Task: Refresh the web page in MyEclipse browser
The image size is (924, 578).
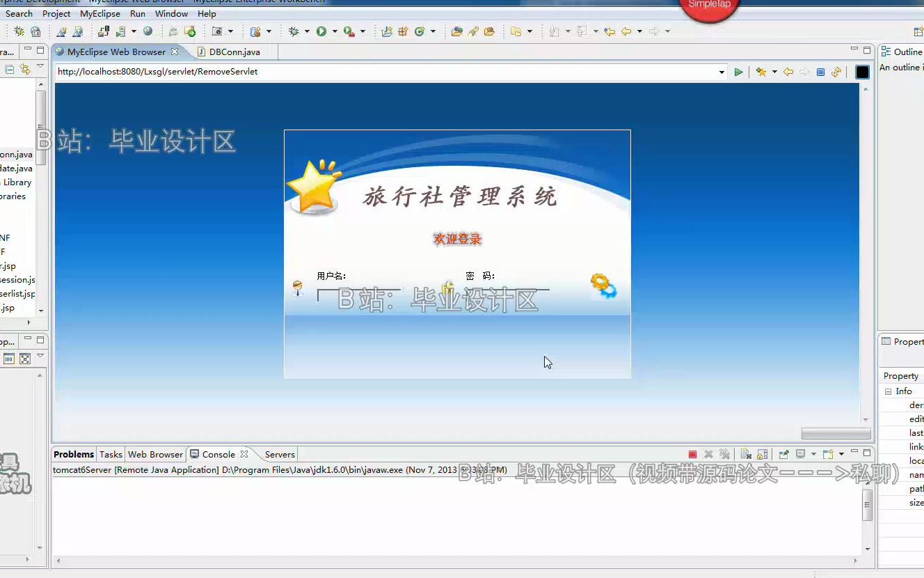Action: point(836,72)
